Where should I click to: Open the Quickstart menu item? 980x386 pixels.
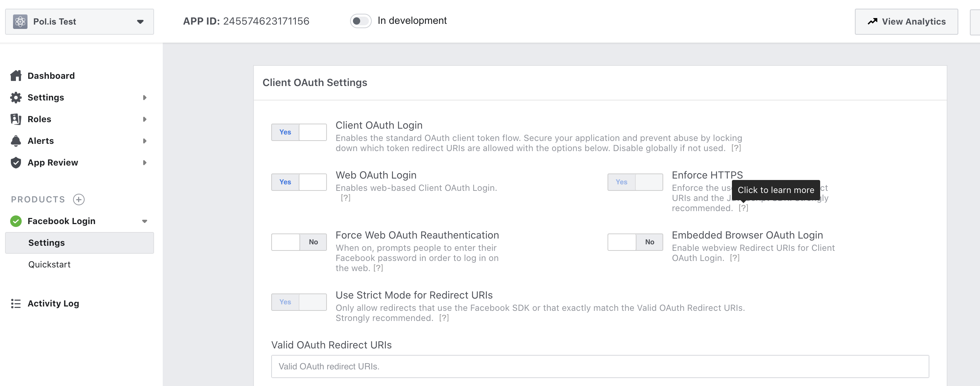click(x=50, y=264)
